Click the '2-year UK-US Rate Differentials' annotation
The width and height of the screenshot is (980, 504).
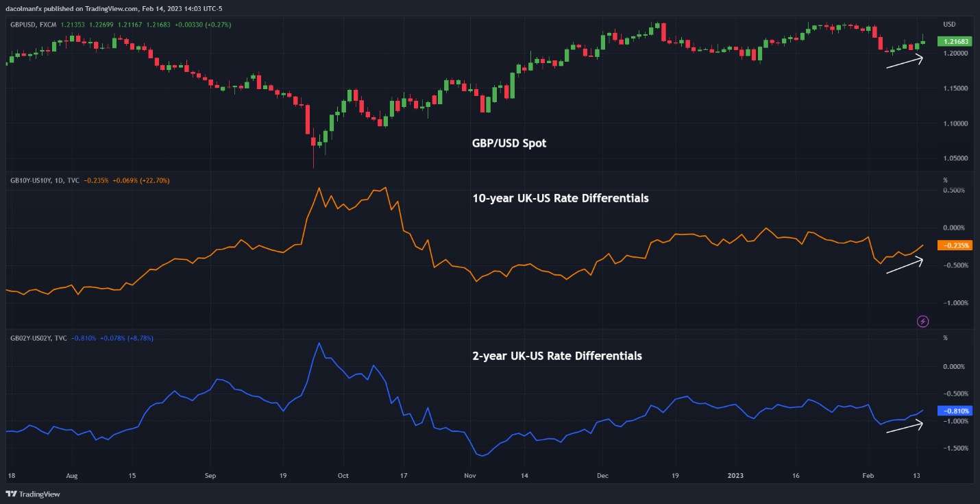pos(557,356)
